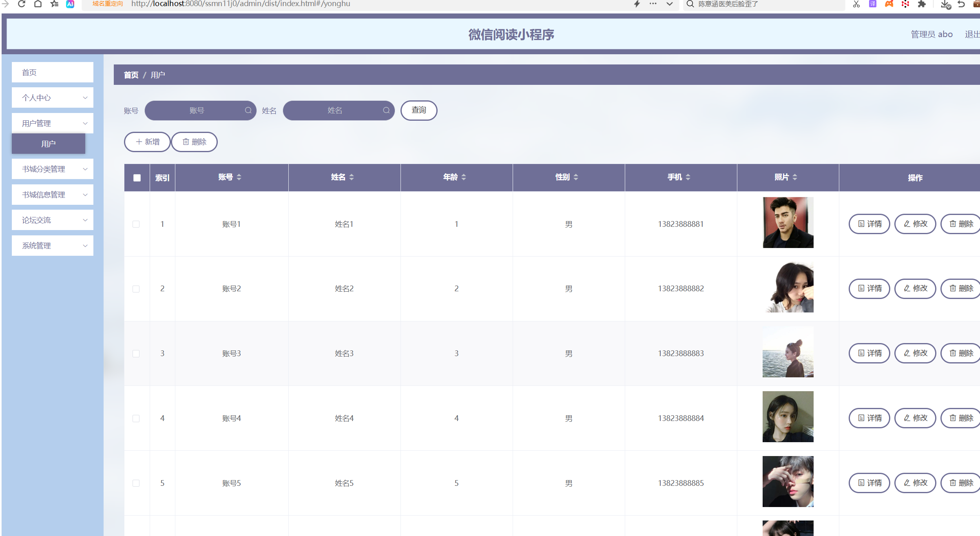Open photo thumbnail of 账号2

[788, 287]
